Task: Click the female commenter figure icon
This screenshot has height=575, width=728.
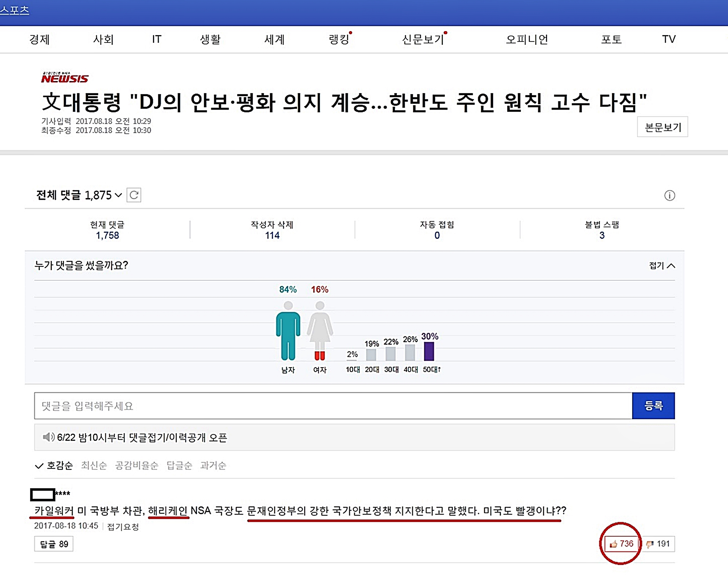Action: pos(320,331)
